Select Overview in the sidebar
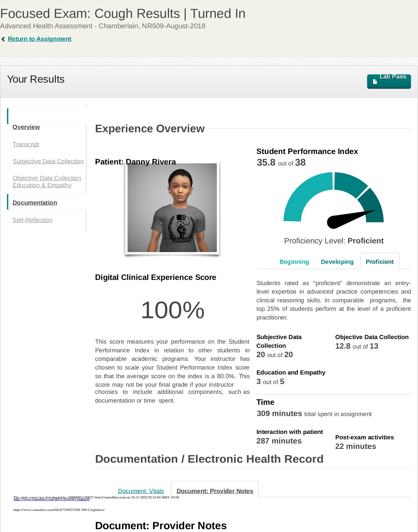The image size is (418, 532). pyautogui.click(x=26, y=127)
